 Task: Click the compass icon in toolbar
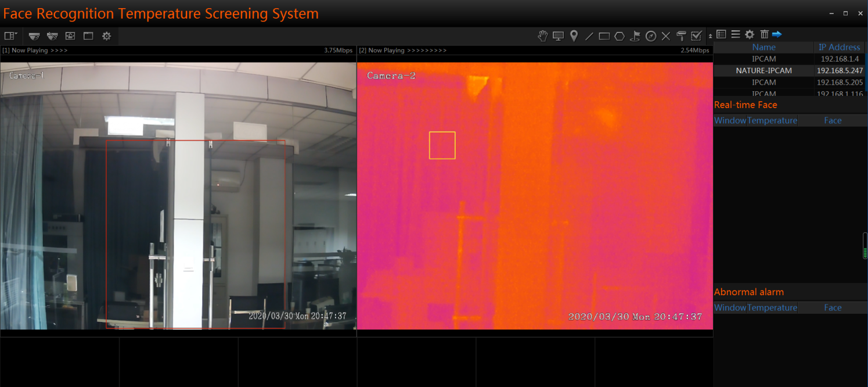tap(651, 36)
